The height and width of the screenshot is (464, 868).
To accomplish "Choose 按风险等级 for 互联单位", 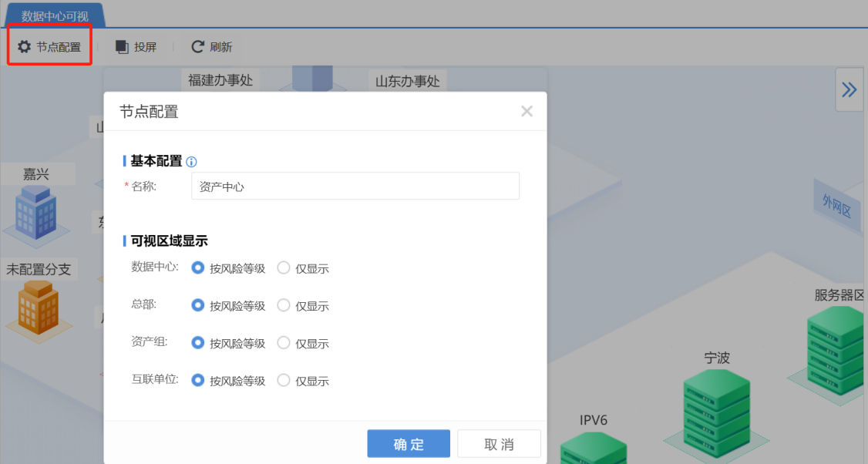I will (x=197, y=381).
